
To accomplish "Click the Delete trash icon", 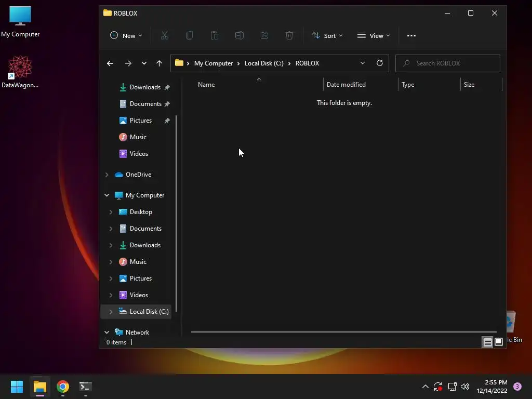I will coord(289,36).
